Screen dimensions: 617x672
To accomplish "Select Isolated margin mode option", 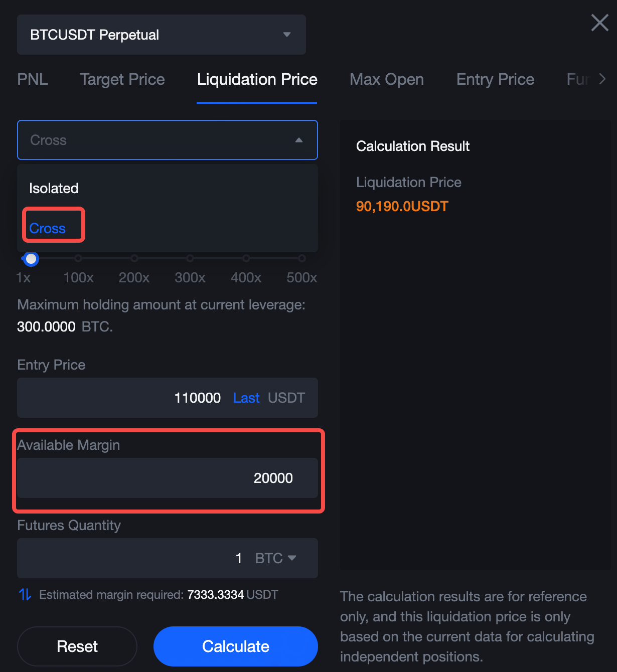I will click(x=54, y=189).
